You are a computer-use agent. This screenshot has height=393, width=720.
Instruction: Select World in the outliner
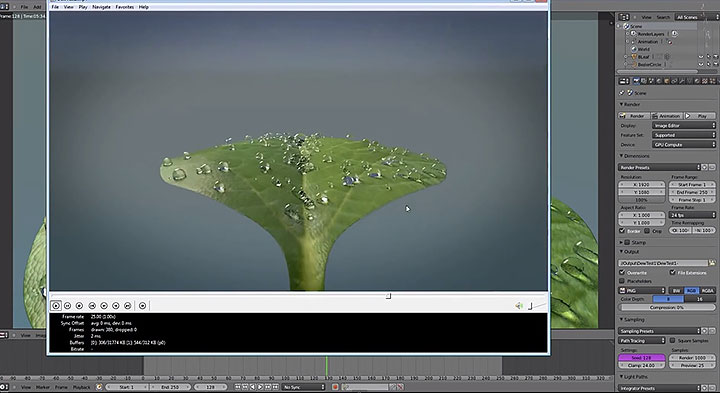coord(643,49)
